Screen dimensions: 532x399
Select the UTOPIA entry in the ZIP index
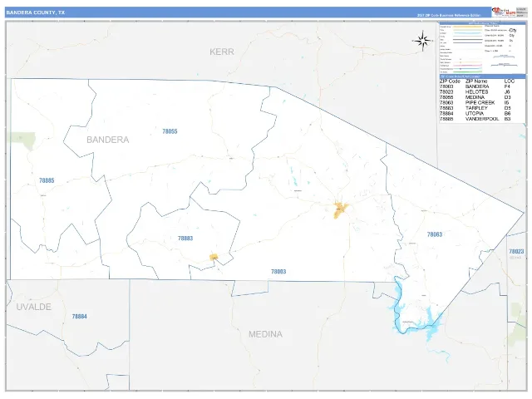click(x=475, y=113)
